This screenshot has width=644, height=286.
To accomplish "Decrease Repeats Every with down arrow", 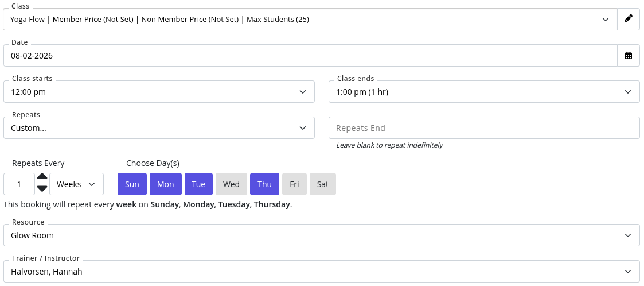I will click(x=42, y=188).
